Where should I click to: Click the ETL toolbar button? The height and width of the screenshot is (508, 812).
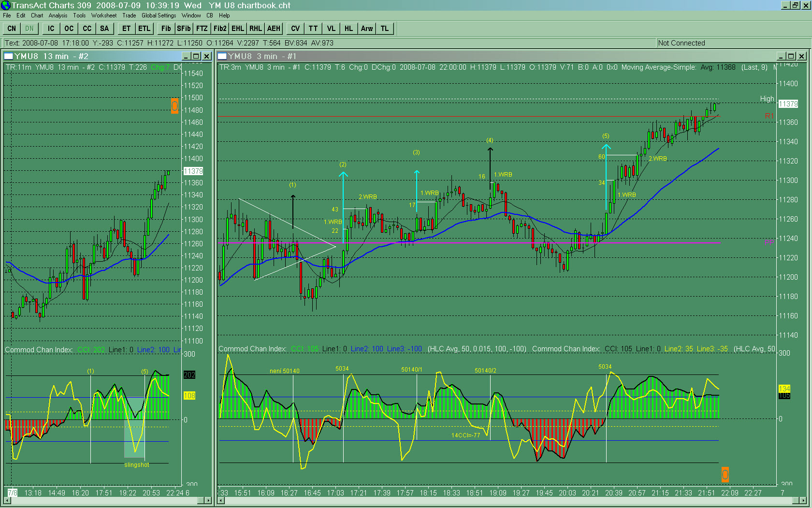pyautogui.click(x=144, y=29)
